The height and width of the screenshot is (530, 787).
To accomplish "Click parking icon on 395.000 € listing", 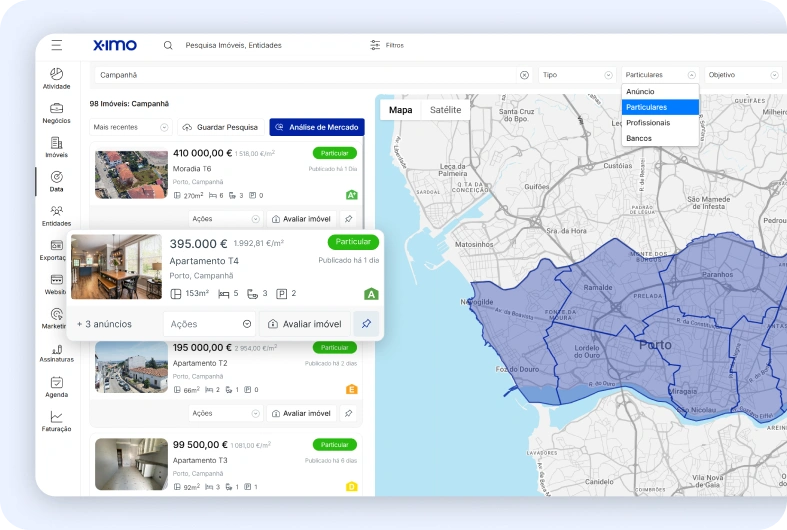I will pyautogui.click(x=282, y=294).
